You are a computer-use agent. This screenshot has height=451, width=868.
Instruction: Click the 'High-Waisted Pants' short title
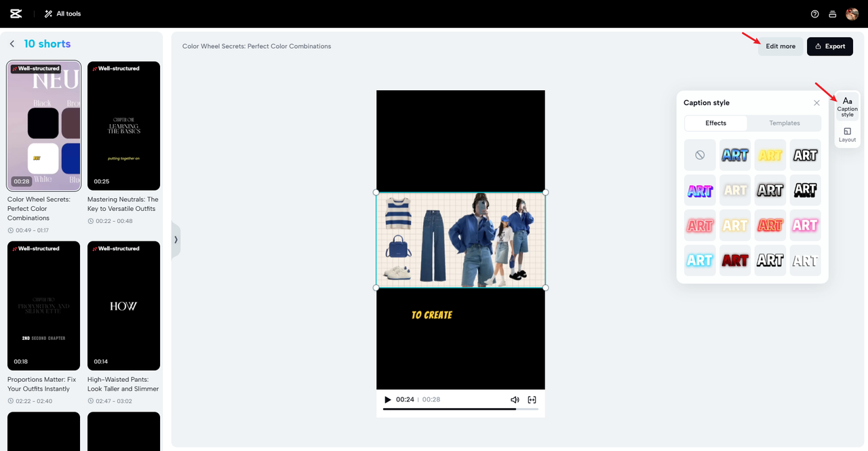click(x=123, y=385)
